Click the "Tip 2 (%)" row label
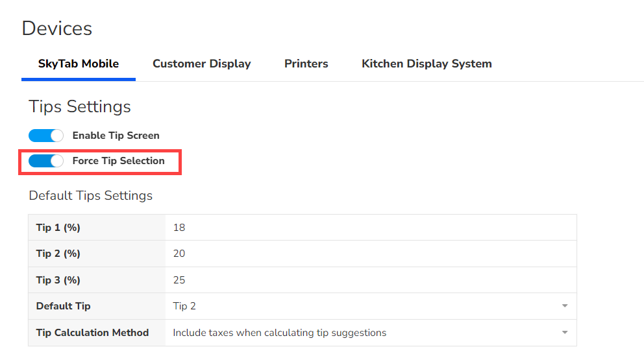Screen dimensions: 644x360 pyautogui.click(x=58, y=254)
